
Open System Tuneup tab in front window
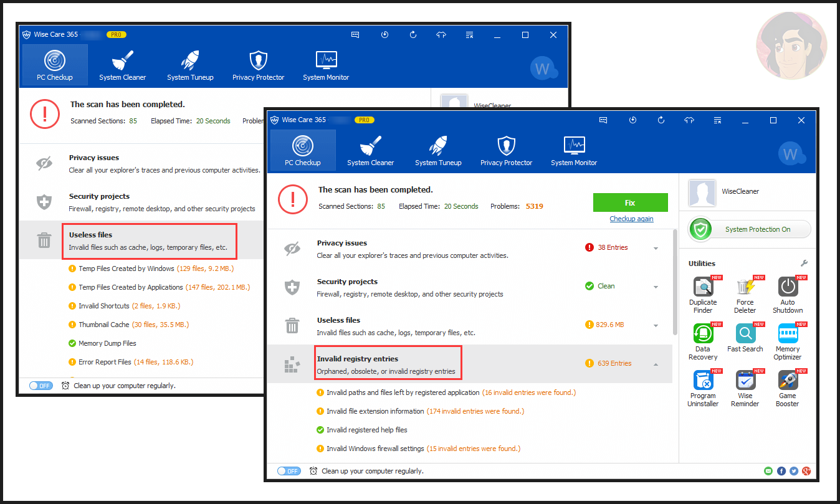[438, 150]
